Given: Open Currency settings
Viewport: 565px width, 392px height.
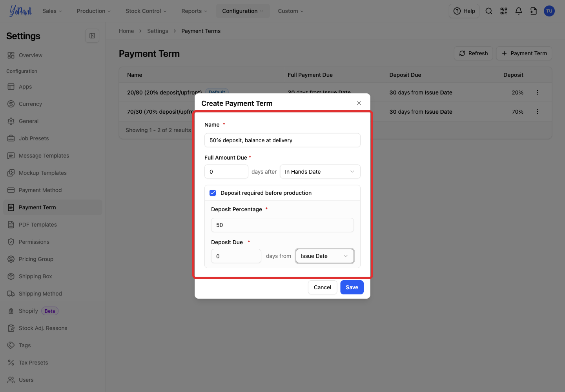Looking at the screenshot, I should [x=53, y=104].
